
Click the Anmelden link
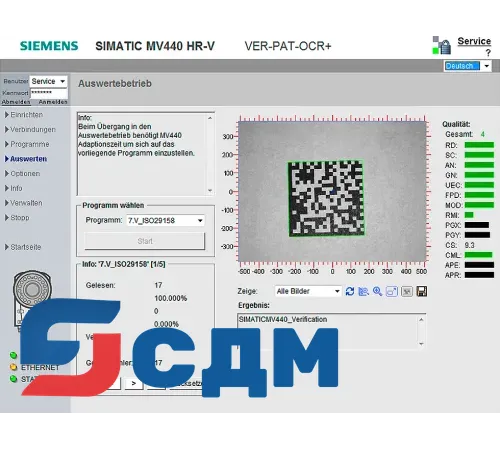tap(53, 102)
